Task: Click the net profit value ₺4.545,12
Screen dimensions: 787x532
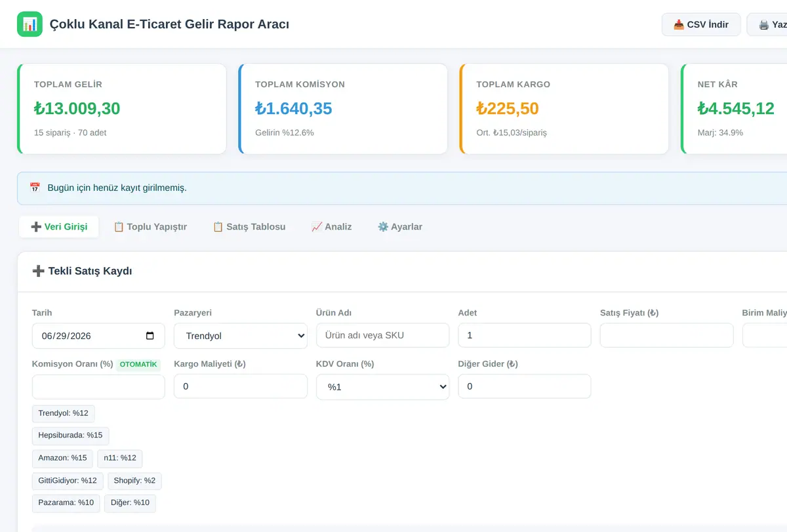Action: [x=736, y=108]
